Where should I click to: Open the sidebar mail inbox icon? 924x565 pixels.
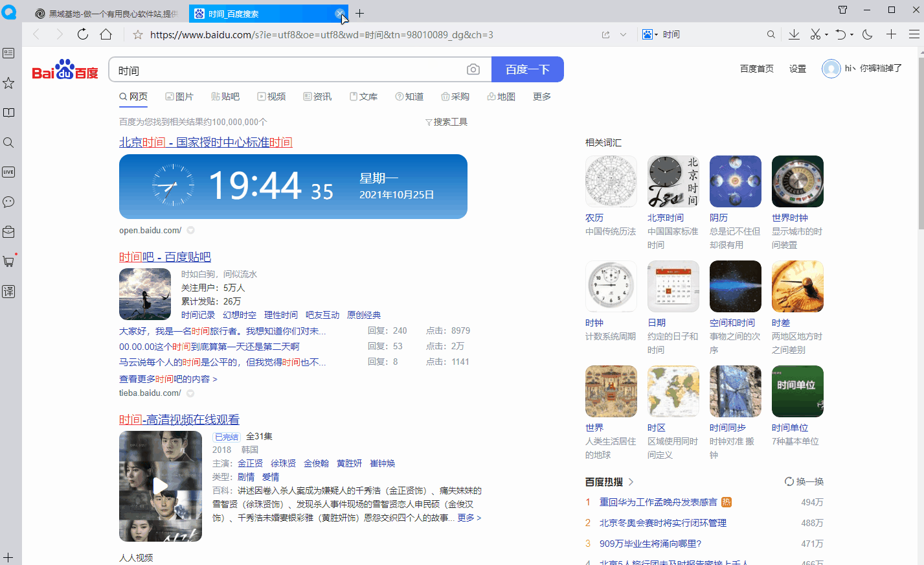[8, 231]
